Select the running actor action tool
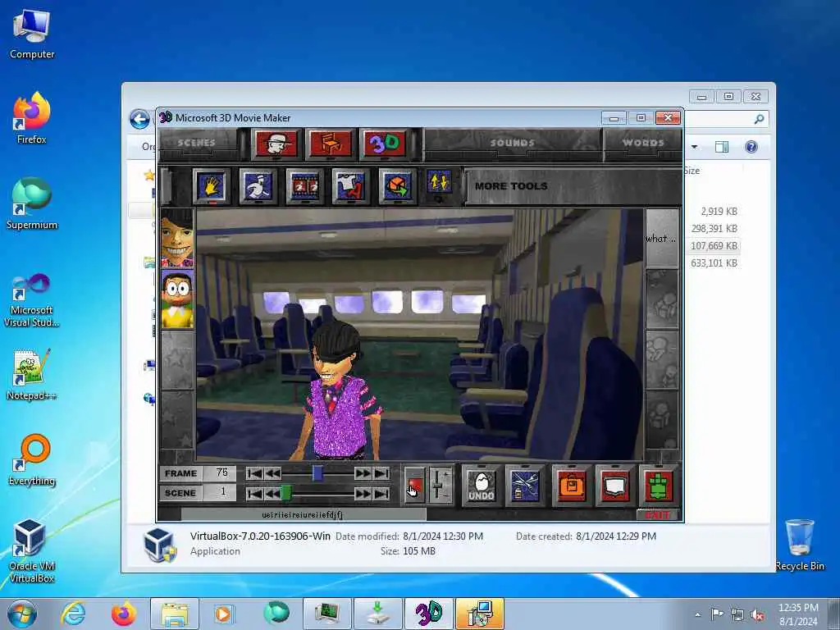The image size is (840, 630). (258, 186)
